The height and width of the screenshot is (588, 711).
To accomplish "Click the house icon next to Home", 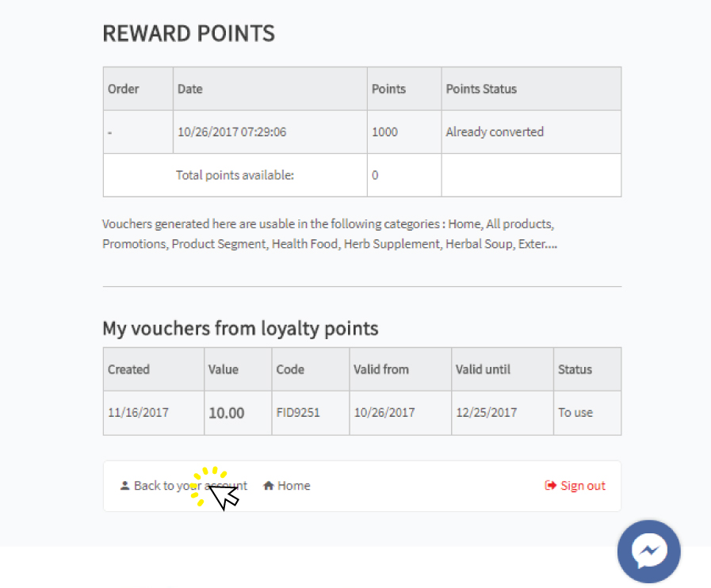I will 269,486.
